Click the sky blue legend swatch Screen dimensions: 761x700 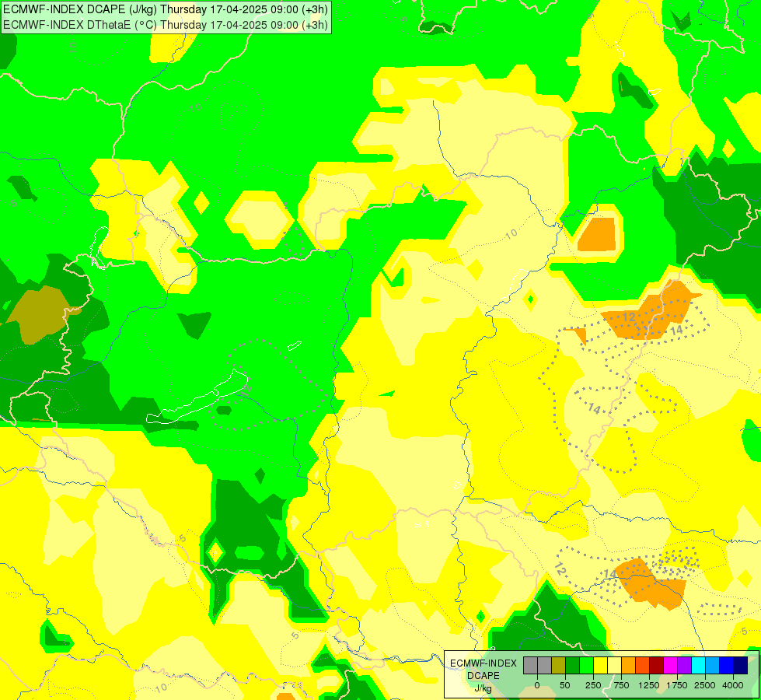[x=713, y=666]
